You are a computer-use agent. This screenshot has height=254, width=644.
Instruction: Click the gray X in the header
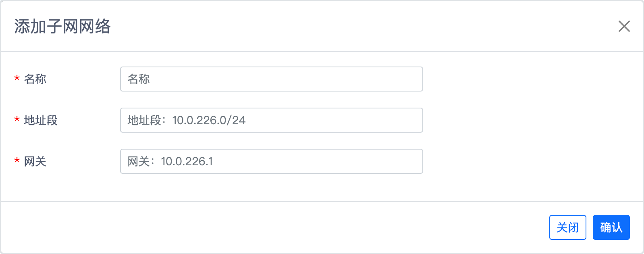pos(624,26)
